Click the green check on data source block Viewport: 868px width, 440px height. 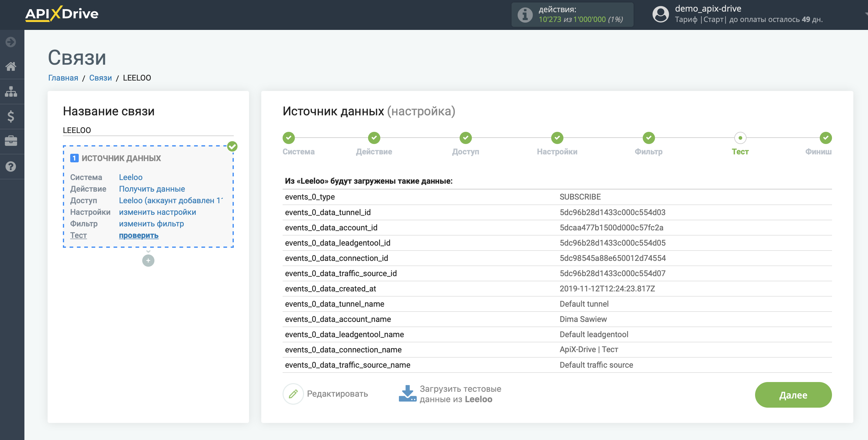tap(232, 146)
